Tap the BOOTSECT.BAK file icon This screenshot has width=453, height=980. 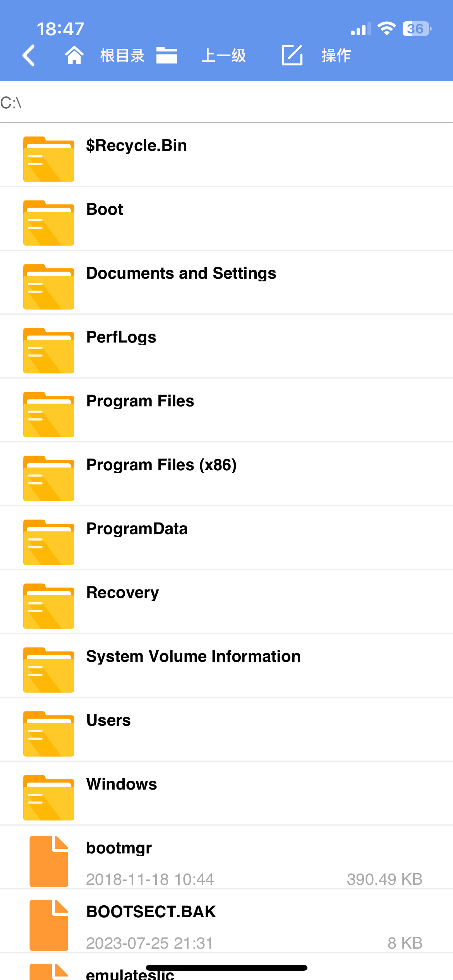(x=49, y=925)
